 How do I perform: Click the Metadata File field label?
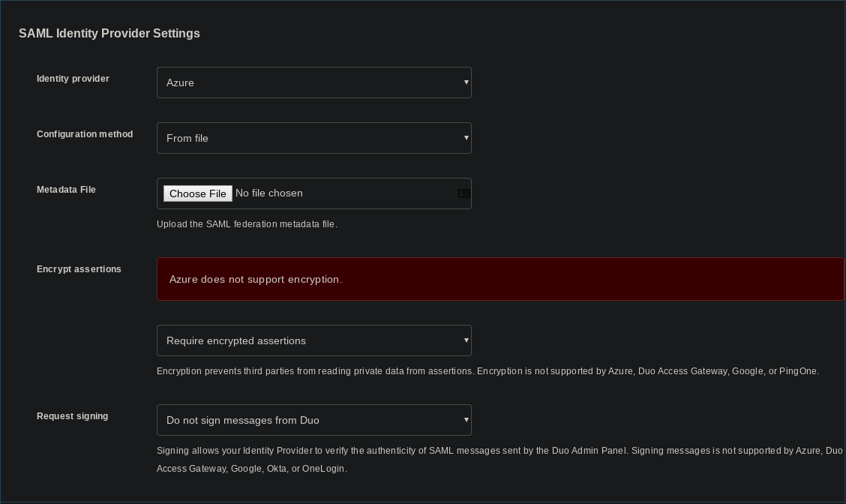66,190
